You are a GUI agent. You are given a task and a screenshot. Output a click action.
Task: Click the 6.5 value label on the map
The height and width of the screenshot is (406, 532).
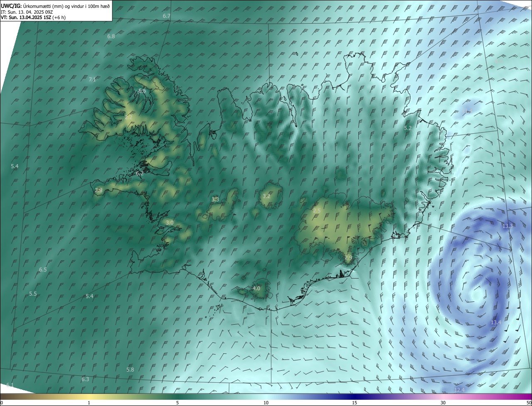[43, 270]
